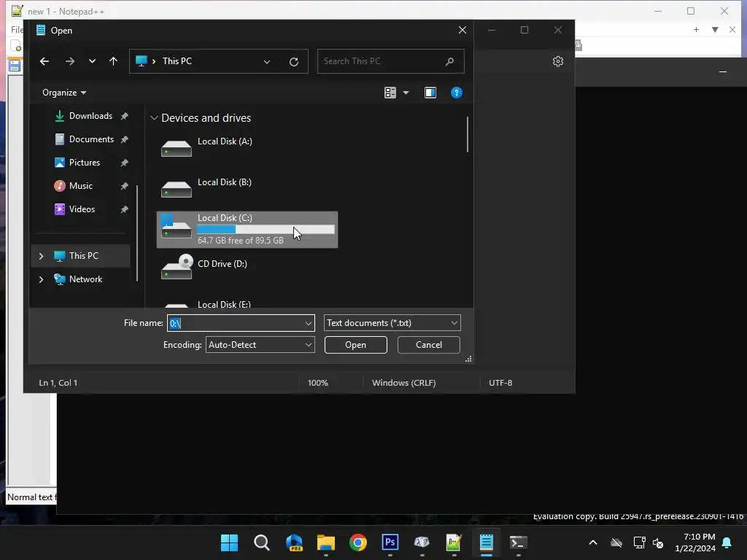747x560 pixels.
Task: Open view options dropdown arrow
Action: coord(406,93)
